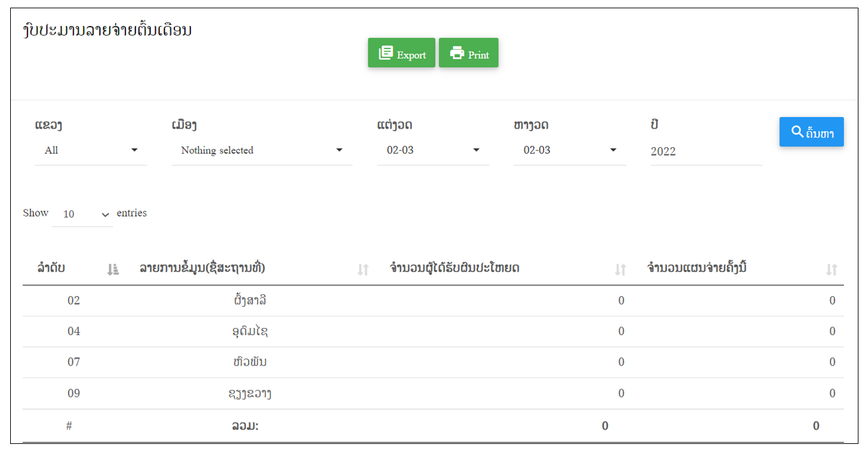Image resolution: width=868 pixels, height=449 pixels.
Task: Click the Export button
Action: [x=402, y=53]
